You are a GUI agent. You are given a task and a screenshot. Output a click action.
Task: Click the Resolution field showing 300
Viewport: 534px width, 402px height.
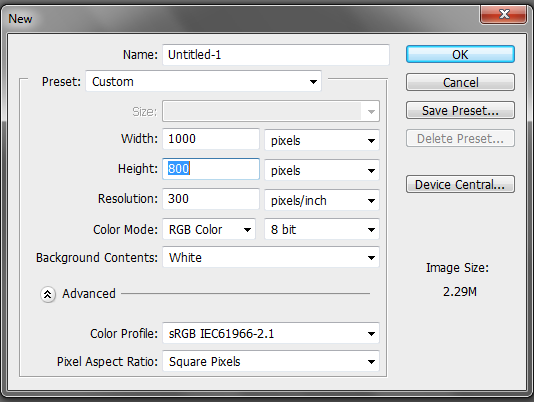[x=211, y=199]
